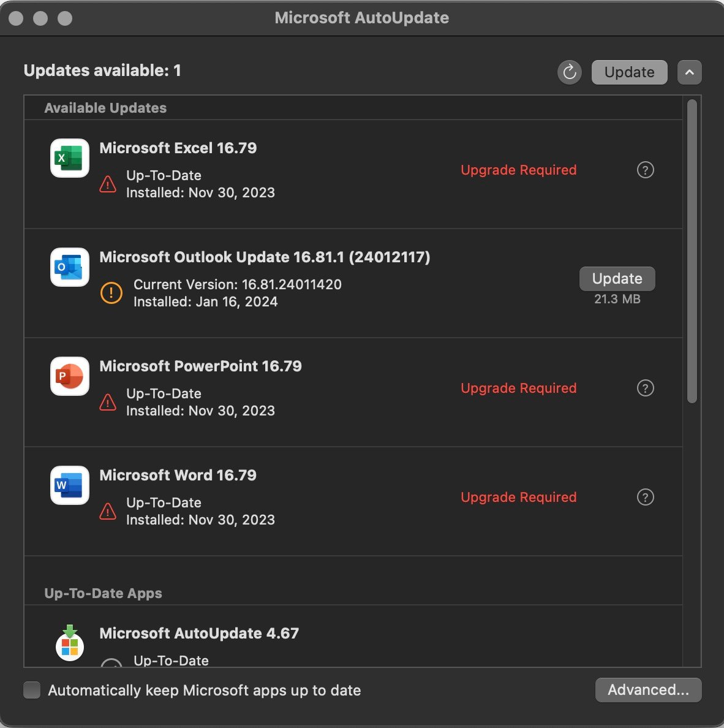Image resolution: width=724 pixels, height=728 pixels.
Task: Enable automatically keep Microsoft apps up to date
Action: coord(32,690)
